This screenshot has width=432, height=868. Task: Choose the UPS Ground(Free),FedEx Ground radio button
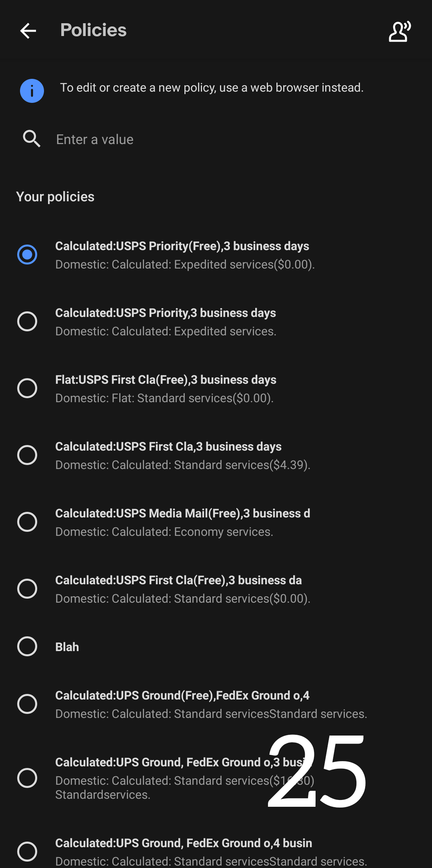pyautogui.click(x=27, y=704)
